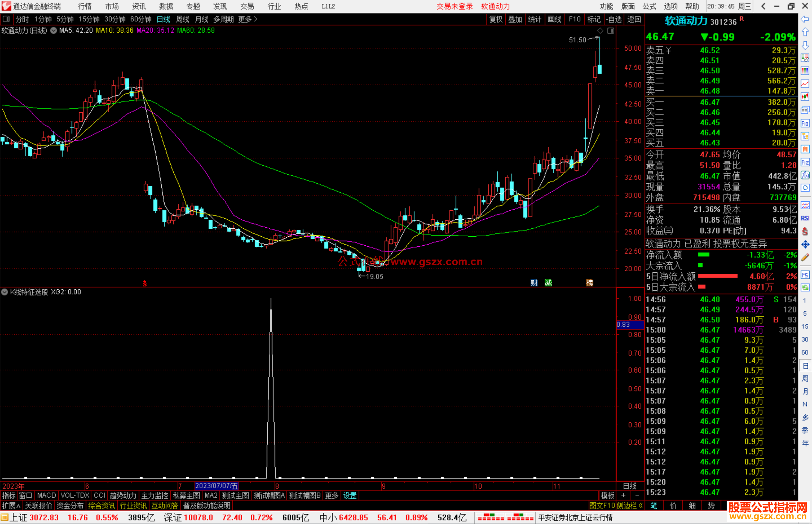Toggle the MA indicator circle next to 软通动力(日线)
Screen dimensions: 812x524
pos(54,31)
